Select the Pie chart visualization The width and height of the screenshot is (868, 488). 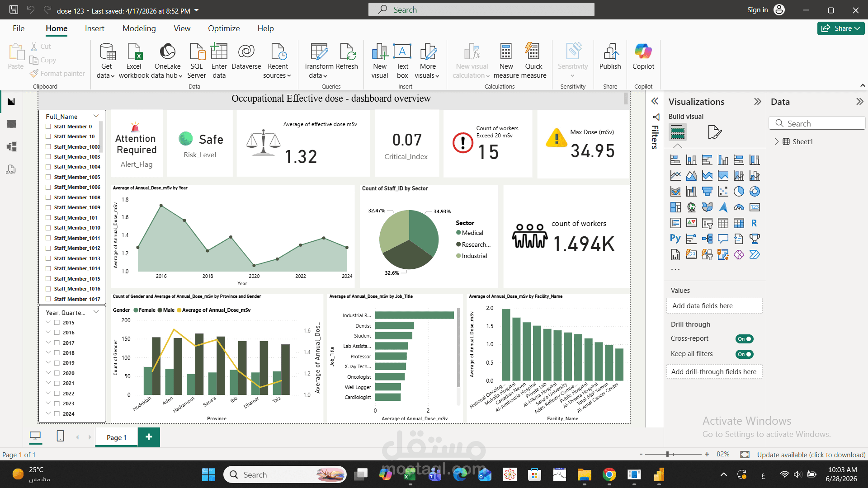[739, 192]
